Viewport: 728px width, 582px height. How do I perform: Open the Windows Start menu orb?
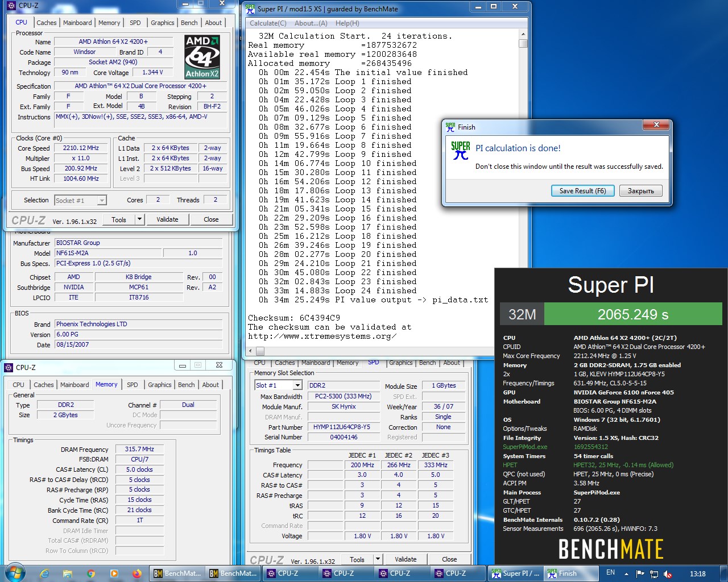coord(15,573)
